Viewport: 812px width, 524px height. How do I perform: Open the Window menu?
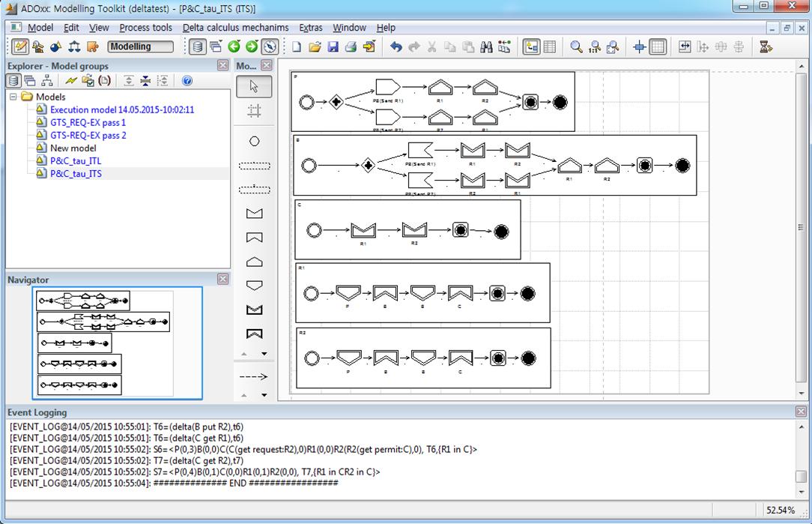click(x=349, y=28)
